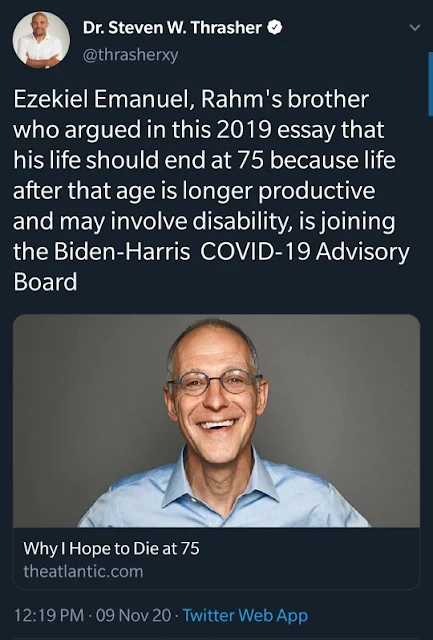Open the tweet options chevron menu

click(x=415, y=28)
